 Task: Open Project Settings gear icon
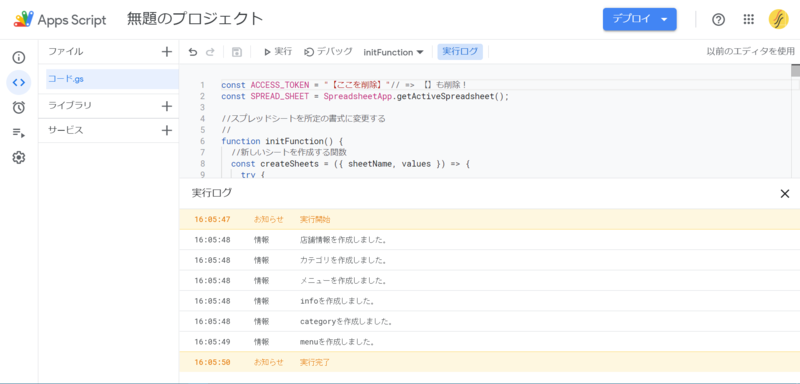coord(19,158)
